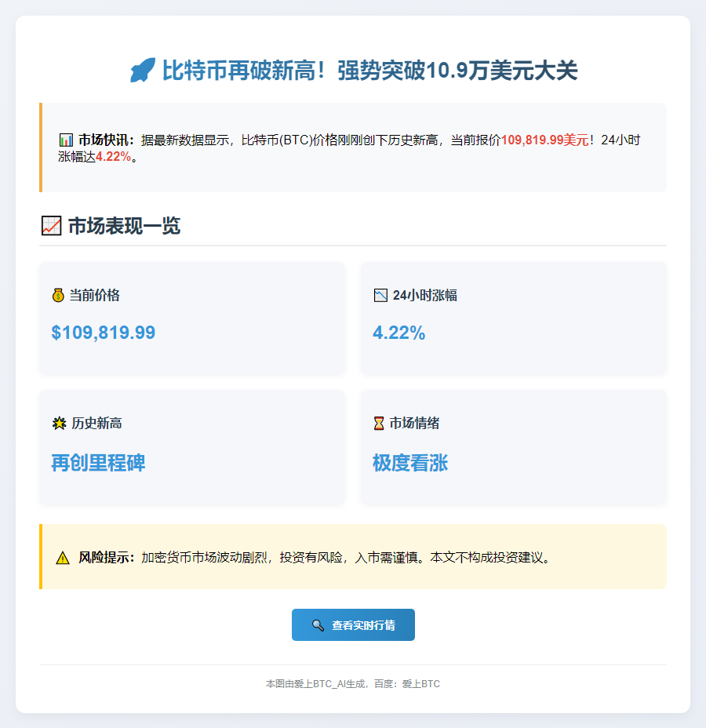This screenshot has height=728, width=706.
Task: Click the sparkle icon beside 历史新高
Action: [x=59, y=423]
